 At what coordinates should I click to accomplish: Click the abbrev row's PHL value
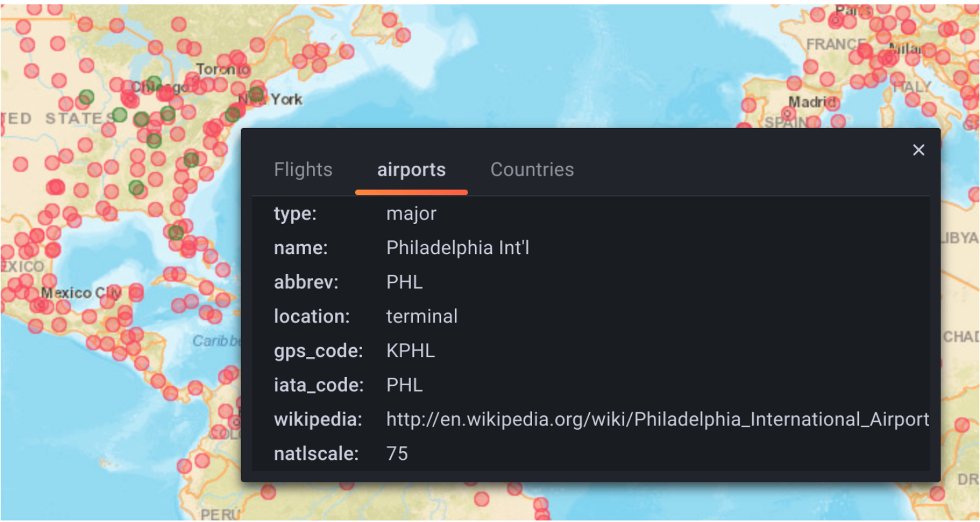404,282
